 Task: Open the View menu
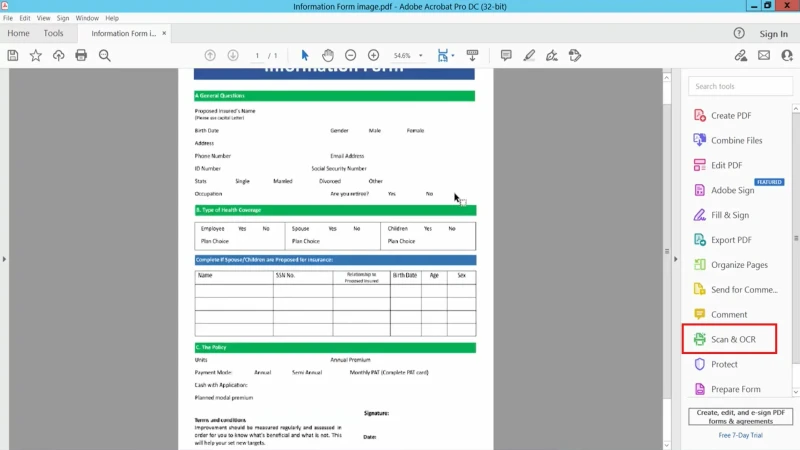[x=43, y=18]
